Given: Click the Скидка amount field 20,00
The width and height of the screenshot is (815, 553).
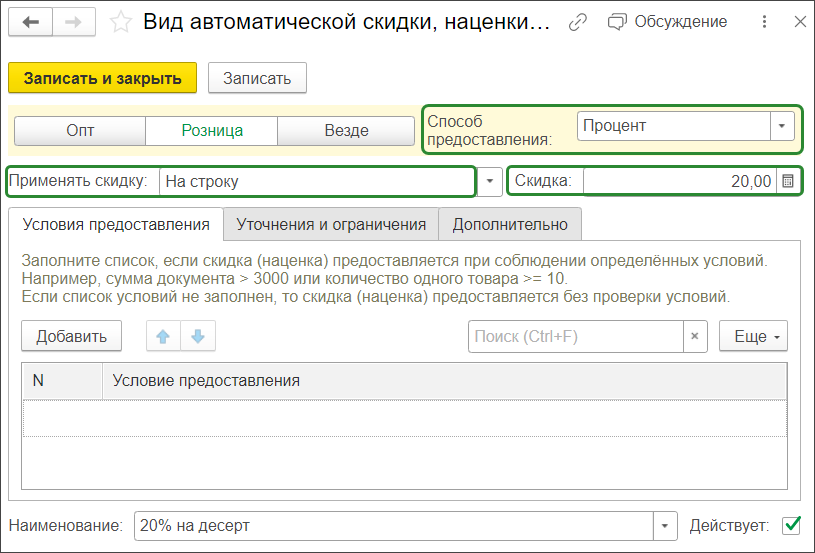Looking at the screenshot, I should (x=680, y=181).
